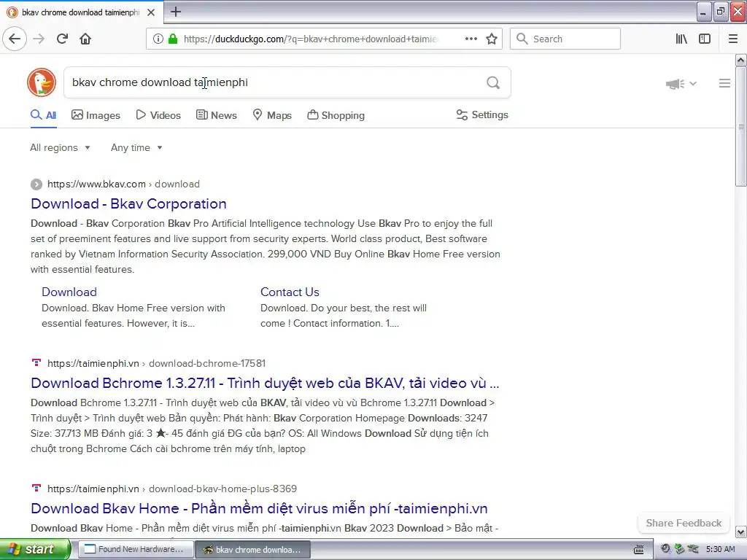Screen dimensions: 747x560
Task: Go back with the browser back arrow
Action: (15, 39)
